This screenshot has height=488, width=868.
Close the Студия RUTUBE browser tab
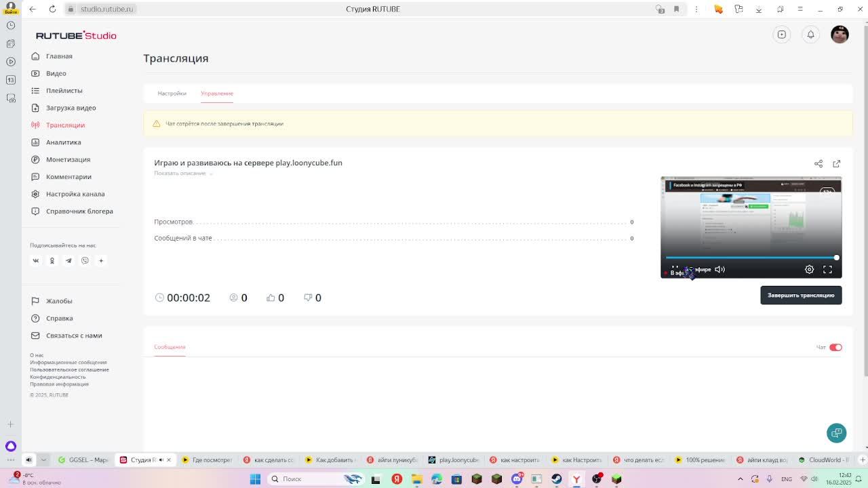169,460
